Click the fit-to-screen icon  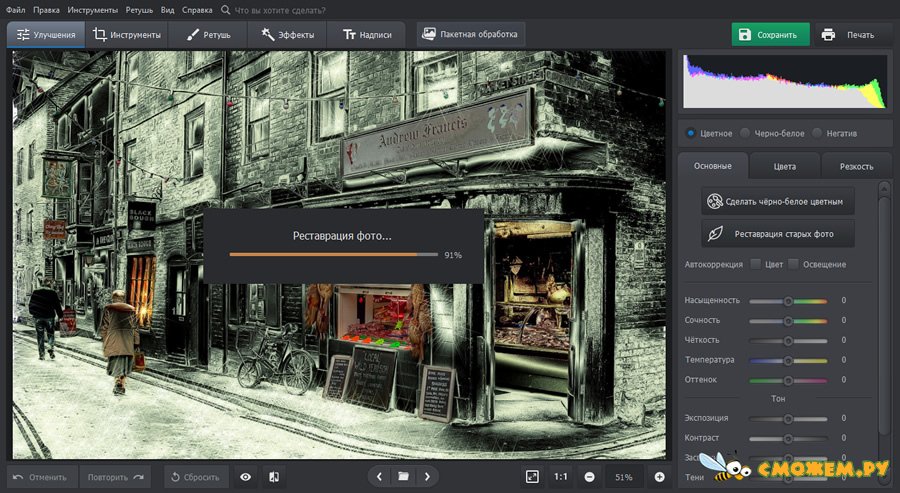click(532, 477)
